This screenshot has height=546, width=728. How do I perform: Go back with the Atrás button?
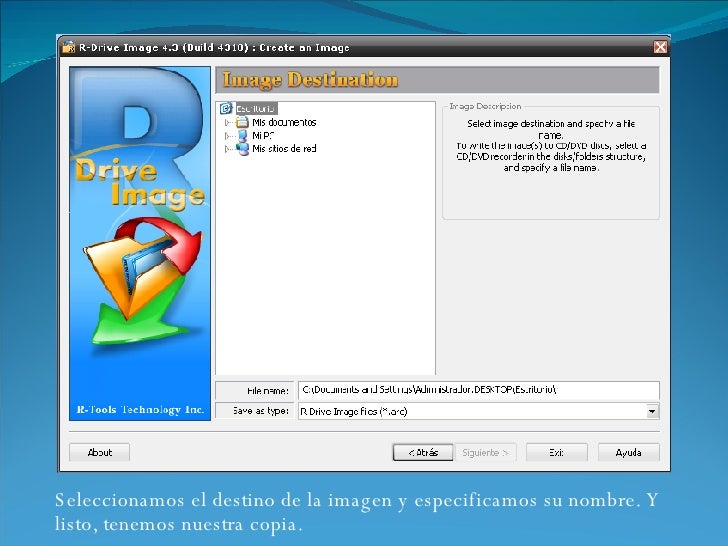[423, 452]
